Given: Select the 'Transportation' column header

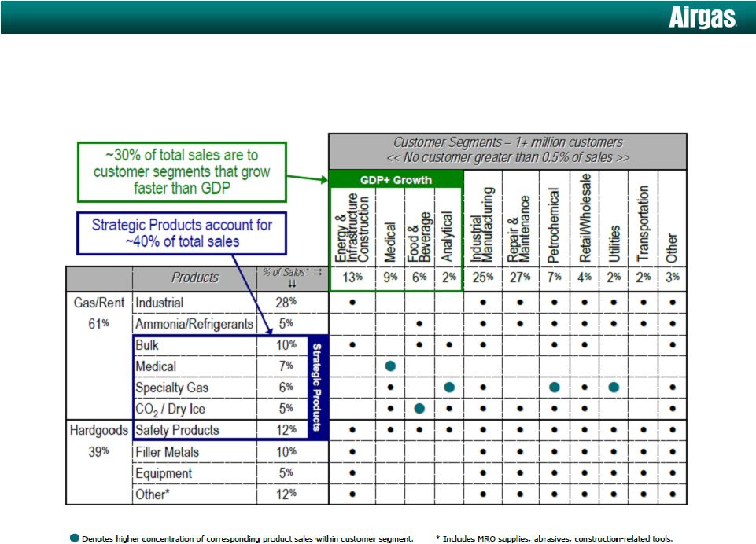Looking at the screenshot, I should click(644, 223).
